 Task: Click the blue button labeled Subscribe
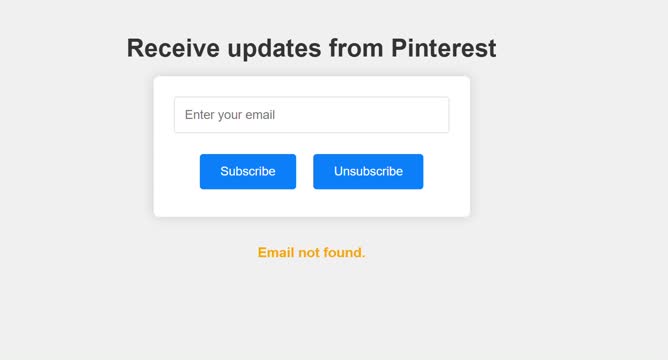[x=248, y=171]
